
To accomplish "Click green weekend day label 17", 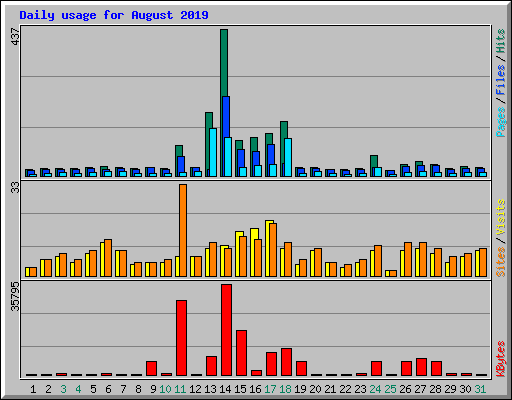I will tap(270, 389).
